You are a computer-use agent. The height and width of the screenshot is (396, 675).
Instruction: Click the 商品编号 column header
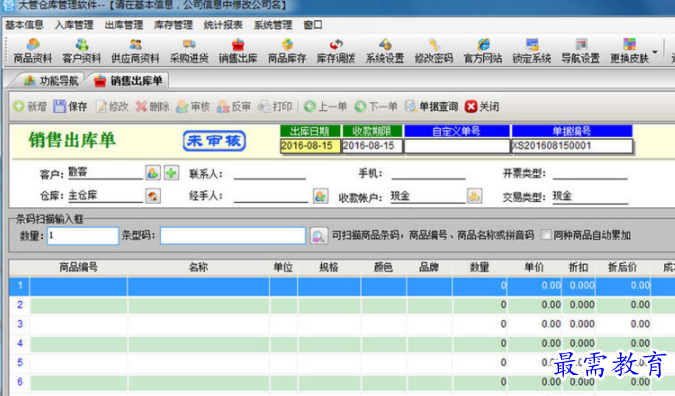click(78, 267)
